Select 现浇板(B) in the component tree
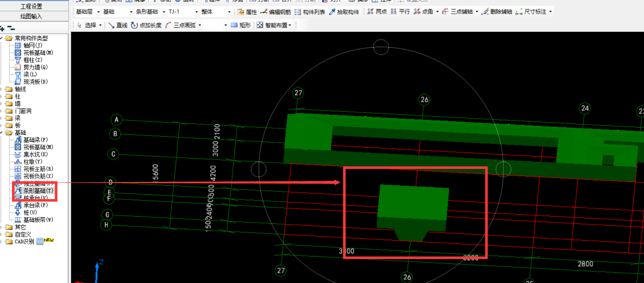644x283 pixels. click(31, 82)
